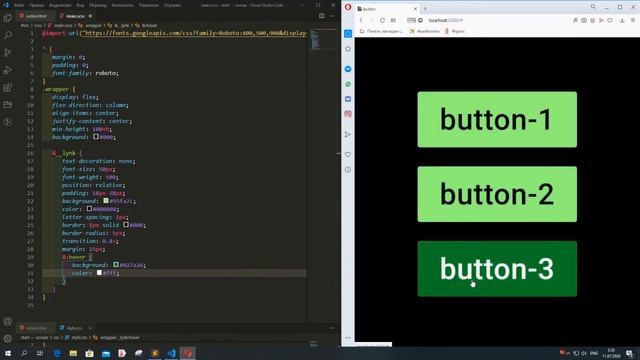The image size is (640, 360).
Task: Open the Search view in VS Code activity bar
Action: pyautogui.click(x=7, y=35)
